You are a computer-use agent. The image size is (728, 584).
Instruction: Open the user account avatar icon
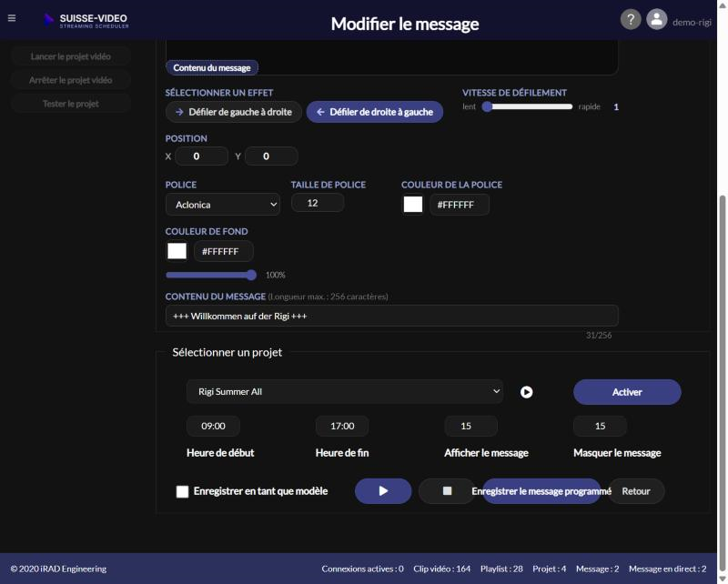656,19
